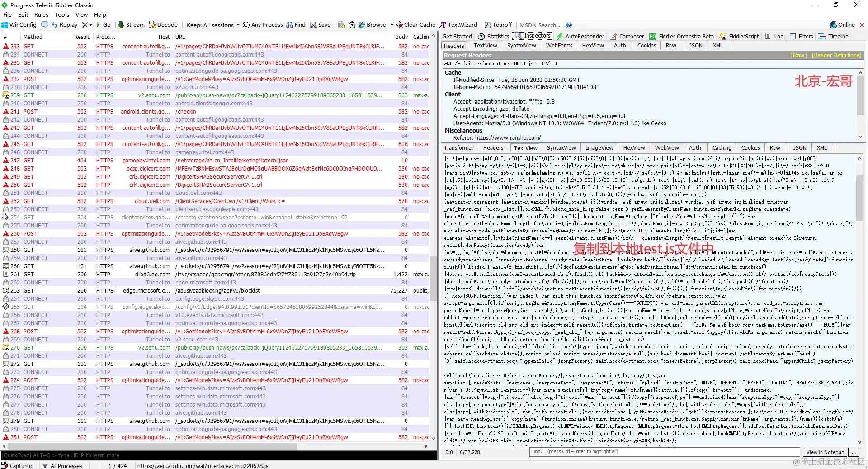Clear Cache from the toolbar
Screen dimensions: 868x469
415,25
